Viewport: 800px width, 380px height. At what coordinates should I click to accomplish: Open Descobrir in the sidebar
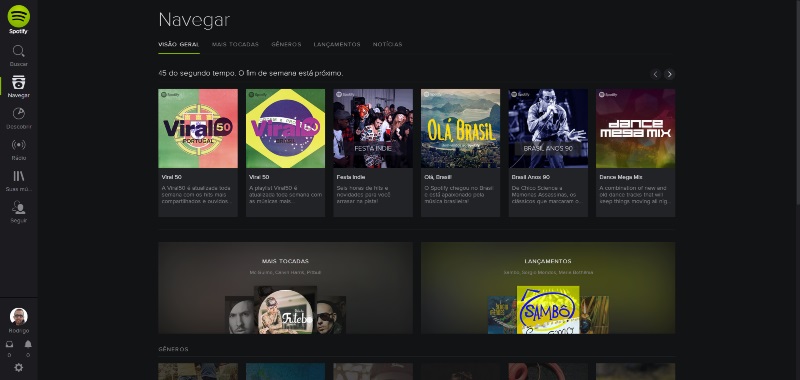point(18,113)
